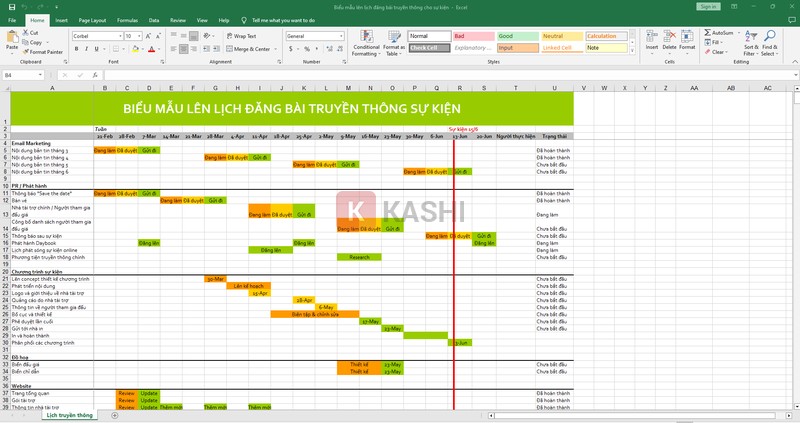Toggle middle vertical alignment

184,36
